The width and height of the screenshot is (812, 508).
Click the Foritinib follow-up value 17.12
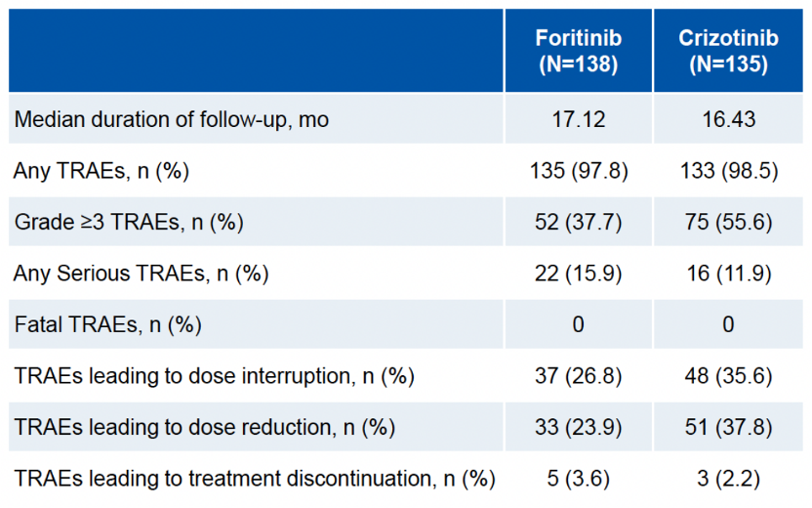(x=578, y=120)
